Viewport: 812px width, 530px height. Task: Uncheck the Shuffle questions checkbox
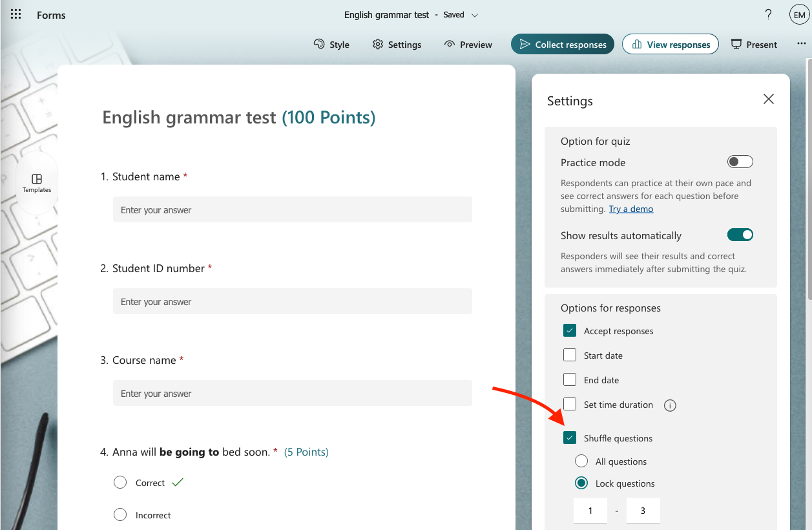click(x=570, y=438)
